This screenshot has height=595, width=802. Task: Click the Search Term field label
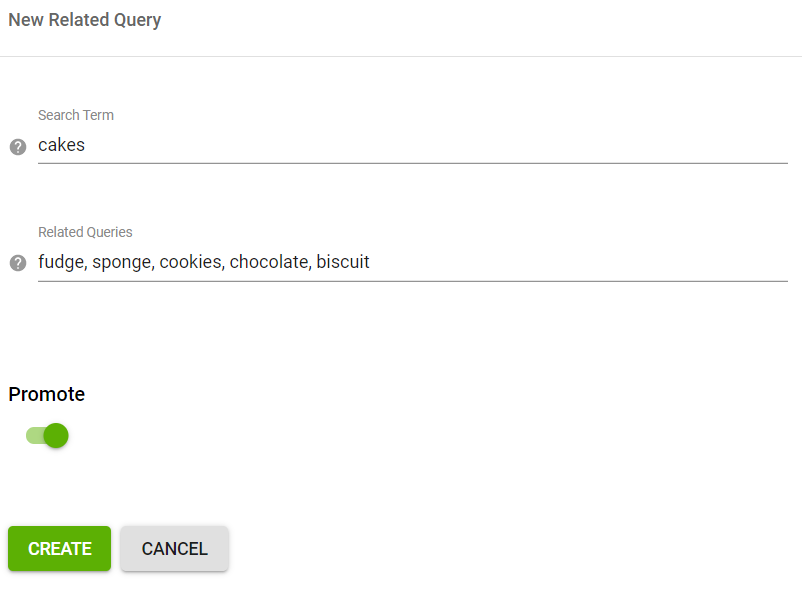[x=76, y=115]
